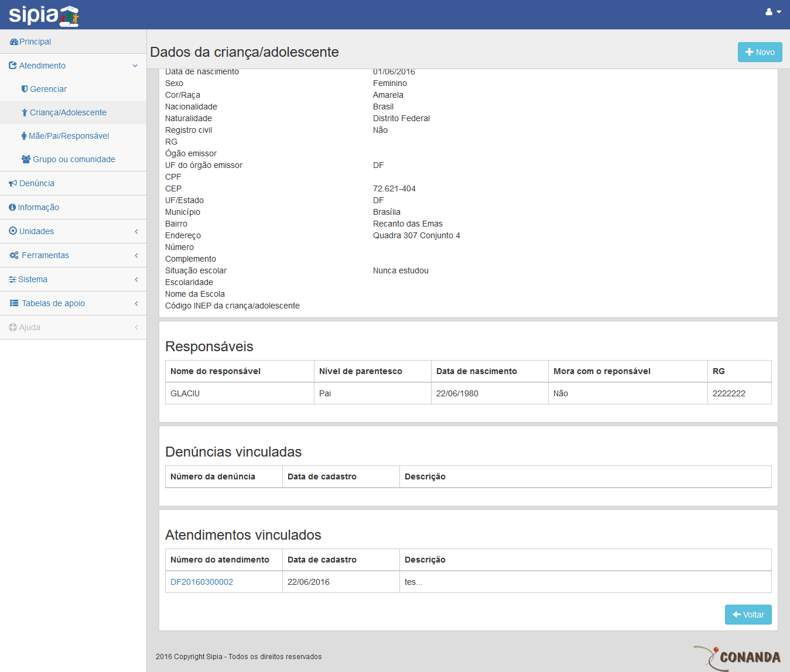Click the Mãe/Pai/Responsável person icon

pyautogui.click(x=24, y=136)
